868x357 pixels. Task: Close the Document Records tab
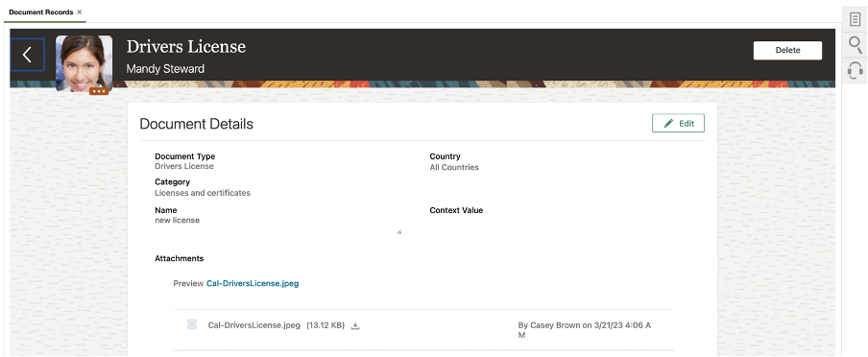[x=80, y=12]
